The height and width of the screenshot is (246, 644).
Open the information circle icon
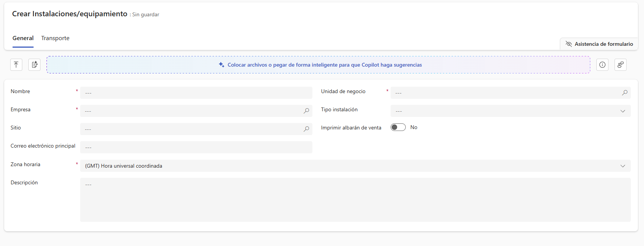(x=602, y=65)
